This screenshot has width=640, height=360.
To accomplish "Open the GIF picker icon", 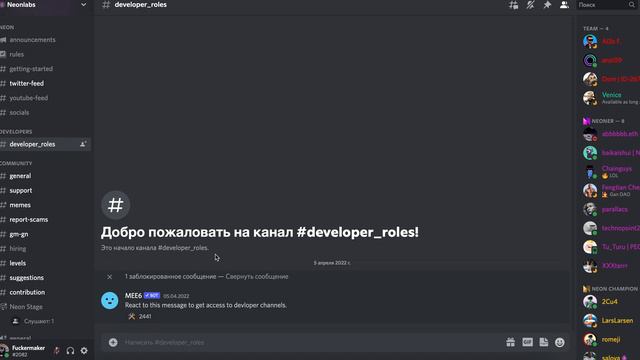I will pyautogui.click(x=527, y=342).
